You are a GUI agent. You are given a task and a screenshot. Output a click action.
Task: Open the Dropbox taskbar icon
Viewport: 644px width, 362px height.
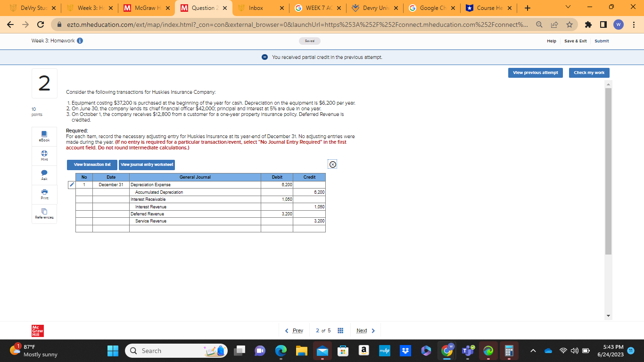405,351
